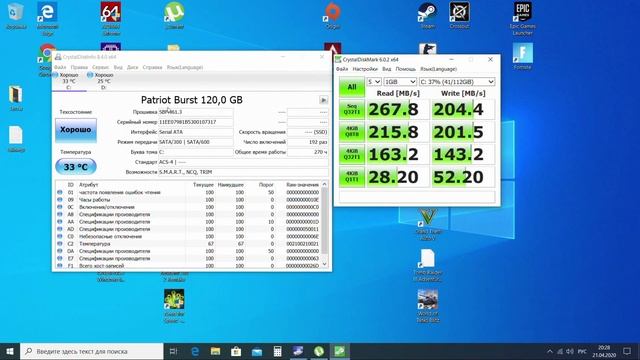Select the D: drive tab at 25 °C

click(103, 81)
